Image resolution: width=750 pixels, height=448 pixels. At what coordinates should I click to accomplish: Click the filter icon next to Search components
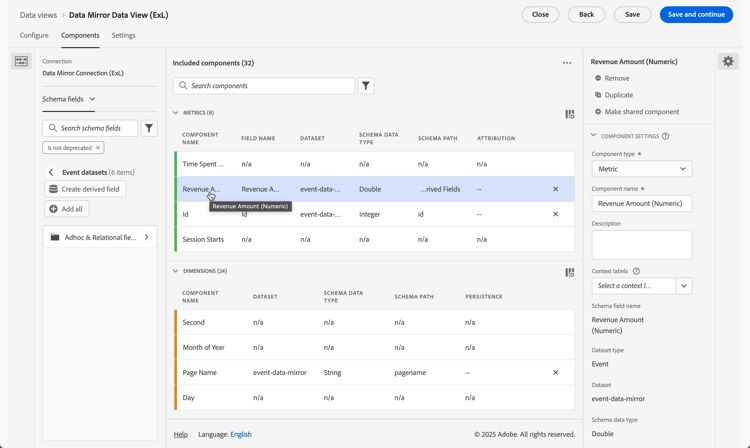[x=366, y=86]
